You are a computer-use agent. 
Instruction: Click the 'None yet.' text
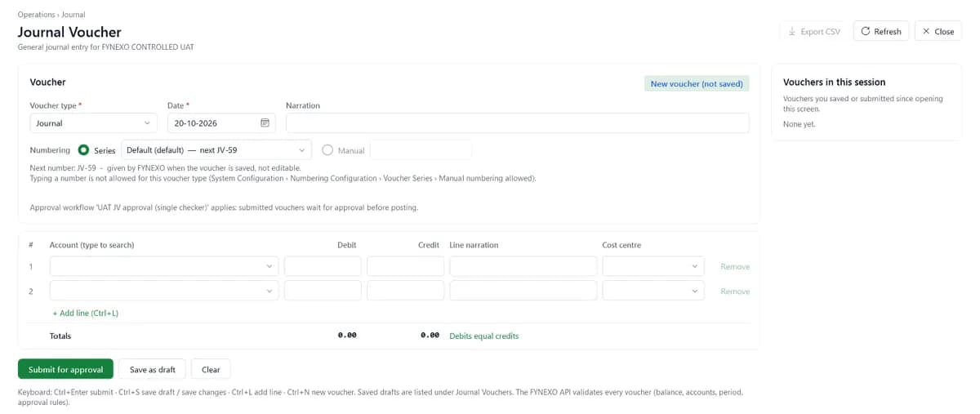[x=800, y=124]
